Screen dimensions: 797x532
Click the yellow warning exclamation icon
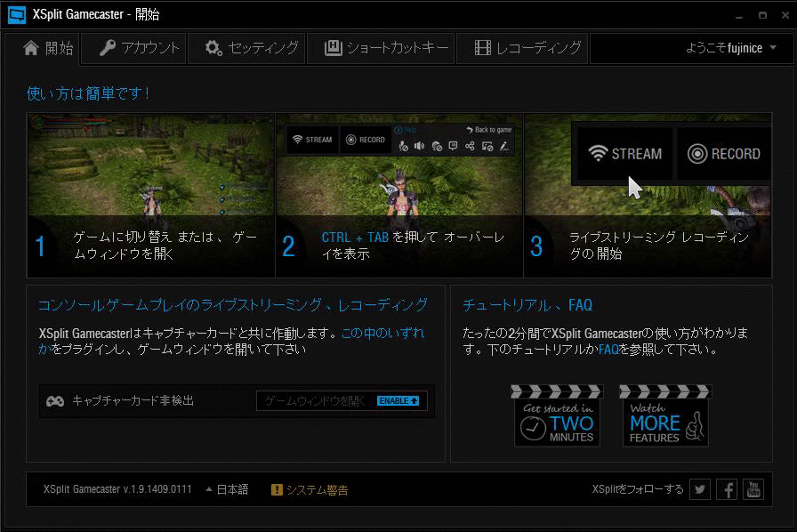coord(277,490)
